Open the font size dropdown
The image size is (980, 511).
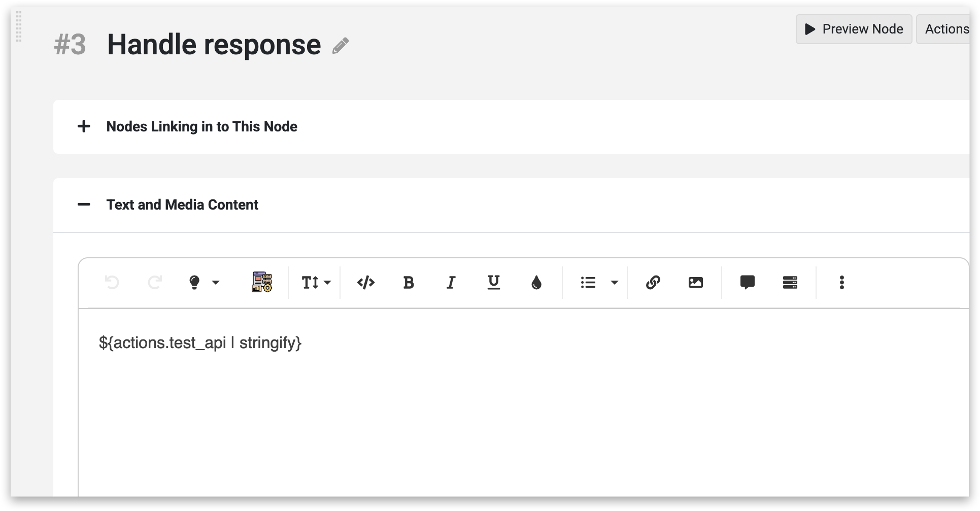tap(316, 282)
